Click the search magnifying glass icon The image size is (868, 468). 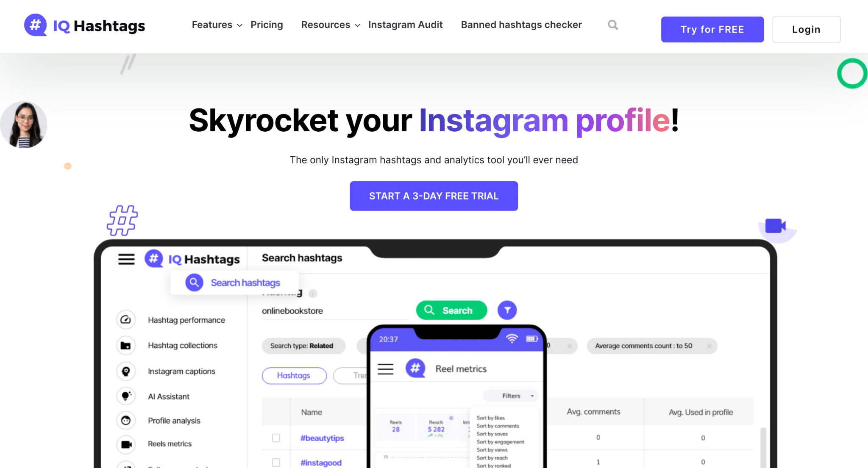click(x=612, y=25)
